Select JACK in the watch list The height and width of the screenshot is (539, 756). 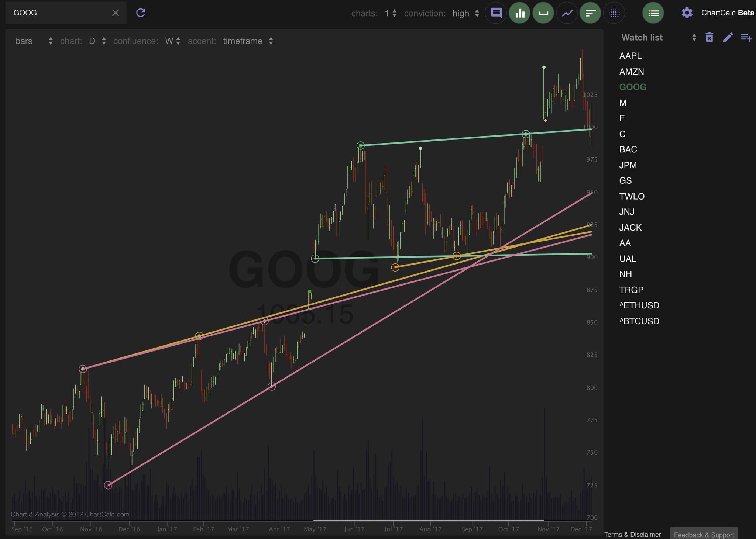pos(630,228)
